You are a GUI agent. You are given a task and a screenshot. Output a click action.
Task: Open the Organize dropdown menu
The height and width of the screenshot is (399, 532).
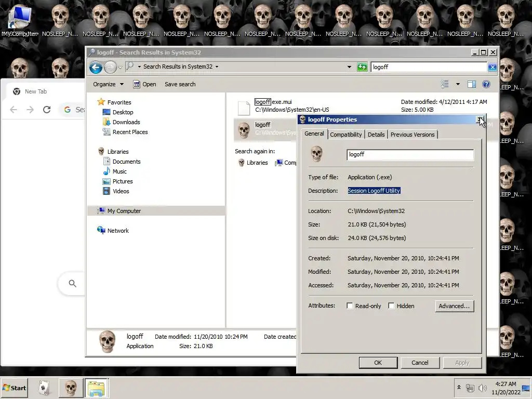[108, 84]
